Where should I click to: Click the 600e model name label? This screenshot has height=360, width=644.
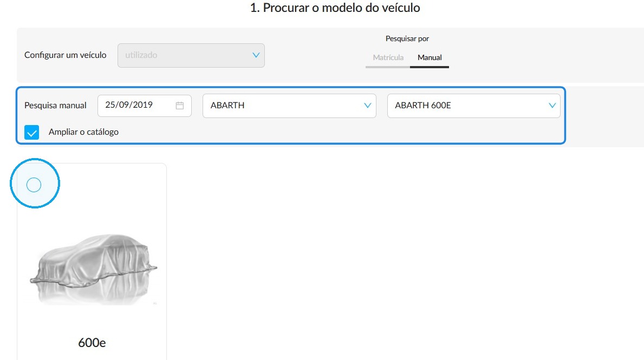pyautogui.click(x=92, y=343)
